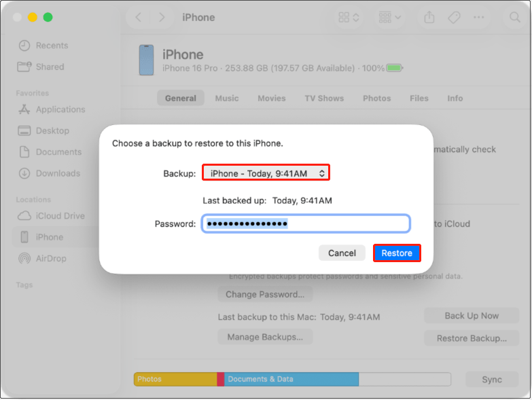
Task: Select Recents in the sidebar
Action: coord(52,46)
